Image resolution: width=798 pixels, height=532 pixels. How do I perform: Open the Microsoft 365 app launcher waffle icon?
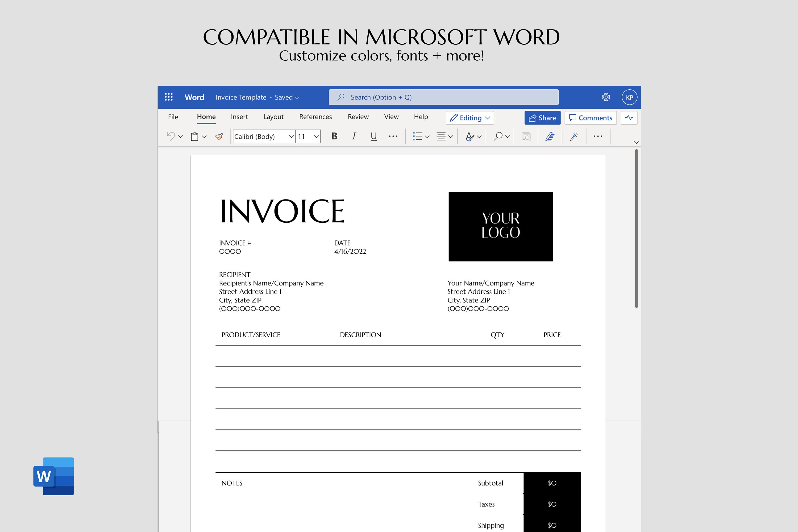tap(169, 97)
